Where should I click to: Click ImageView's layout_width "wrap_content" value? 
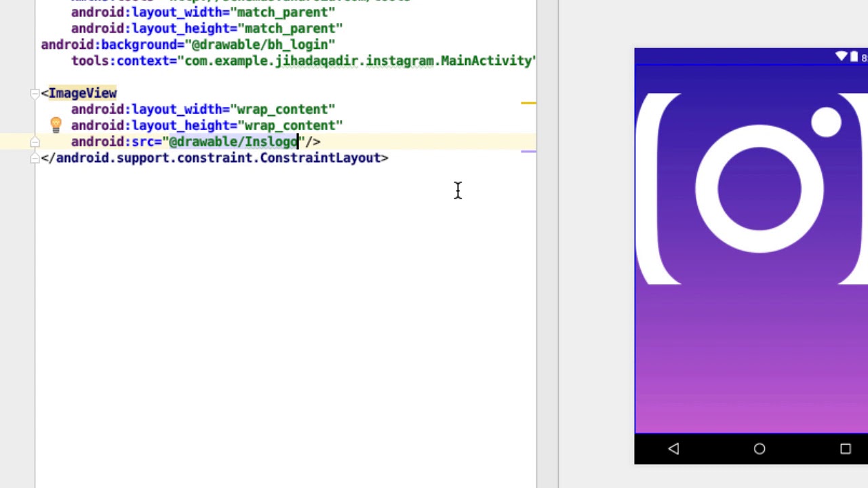click(282, 109)
